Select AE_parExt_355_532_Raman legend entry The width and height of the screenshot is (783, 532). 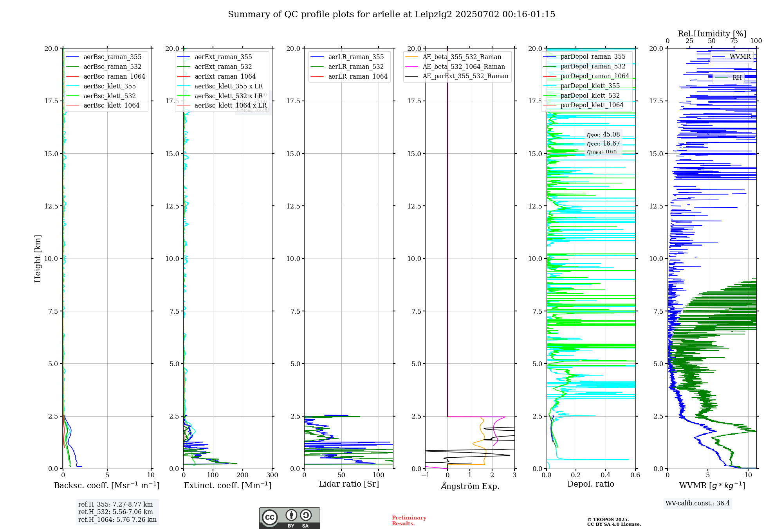click(x=457, y=76)
